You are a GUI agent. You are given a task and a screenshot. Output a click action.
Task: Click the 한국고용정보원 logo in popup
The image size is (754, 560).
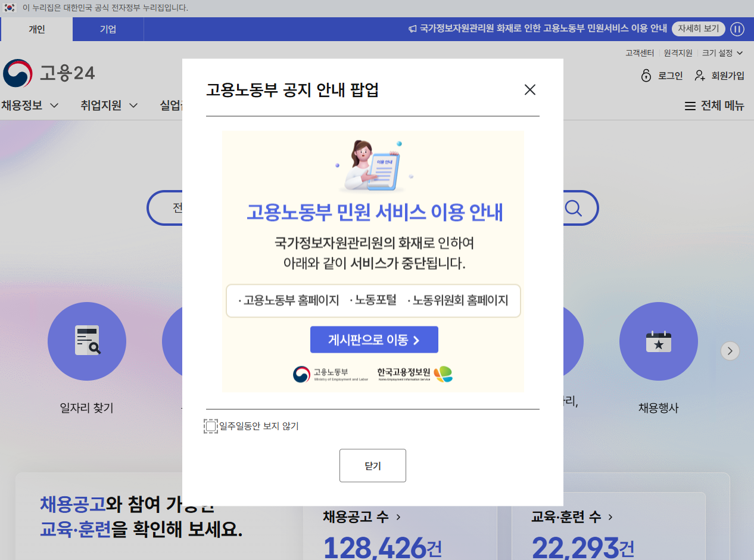click(415, 374)
